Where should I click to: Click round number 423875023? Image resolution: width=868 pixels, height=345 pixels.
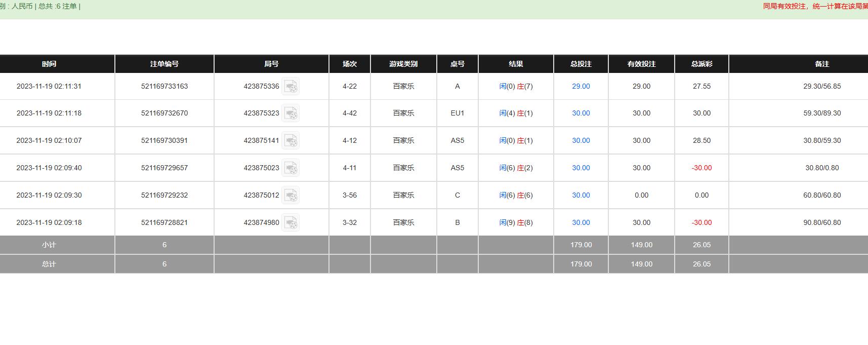pyautogui.click(x=261, y=168)
